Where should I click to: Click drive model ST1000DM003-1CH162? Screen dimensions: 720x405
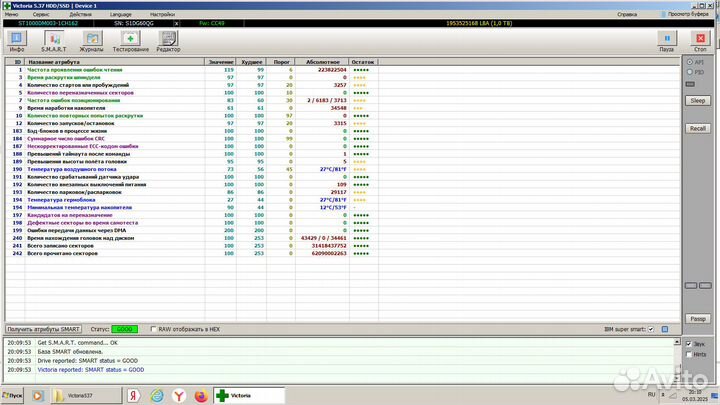pyautogui.click(x=48, y=23)
